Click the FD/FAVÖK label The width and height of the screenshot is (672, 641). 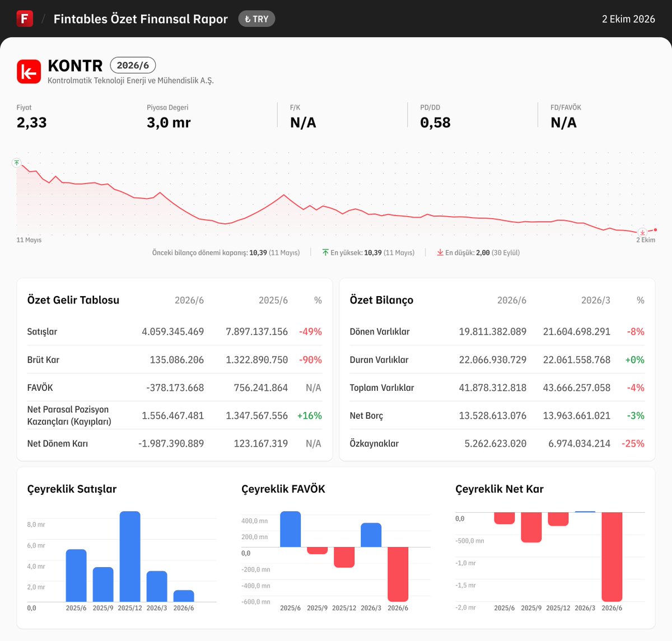[566, 107]
